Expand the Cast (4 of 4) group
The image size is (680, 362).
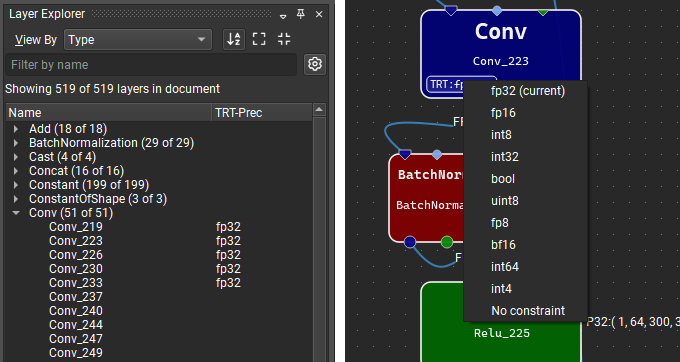point(16,157)
